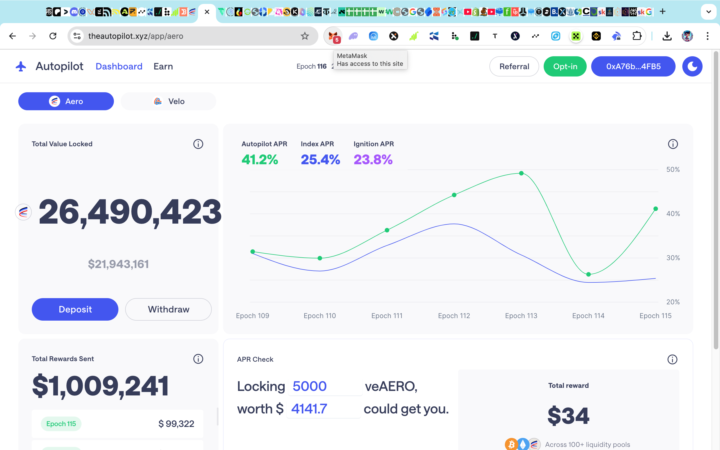
Task: Click the Epoch 109 green data point
Action: coord(253,252)
